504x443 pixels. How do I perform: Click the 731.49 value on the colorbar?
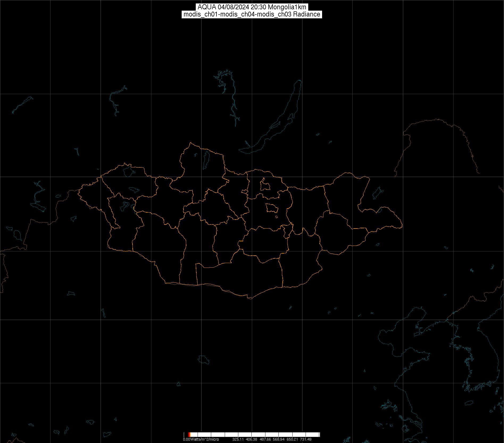[x=306, y=439]
